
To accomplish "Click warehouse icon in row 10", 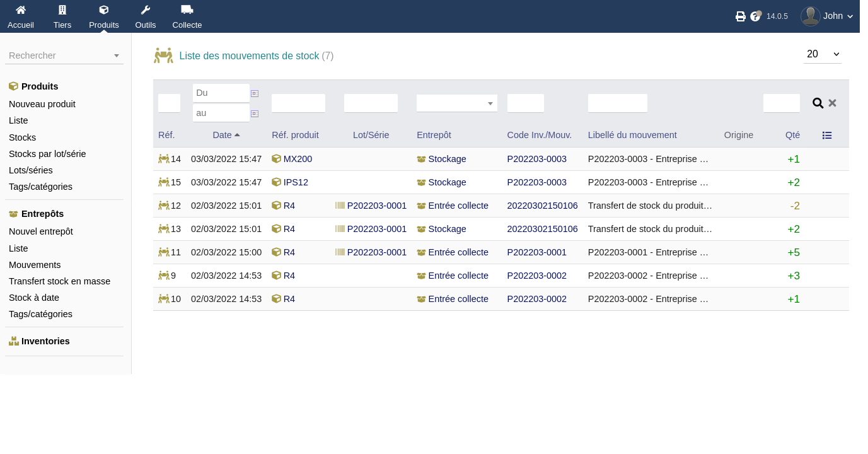I will click(x=422, y=300).
